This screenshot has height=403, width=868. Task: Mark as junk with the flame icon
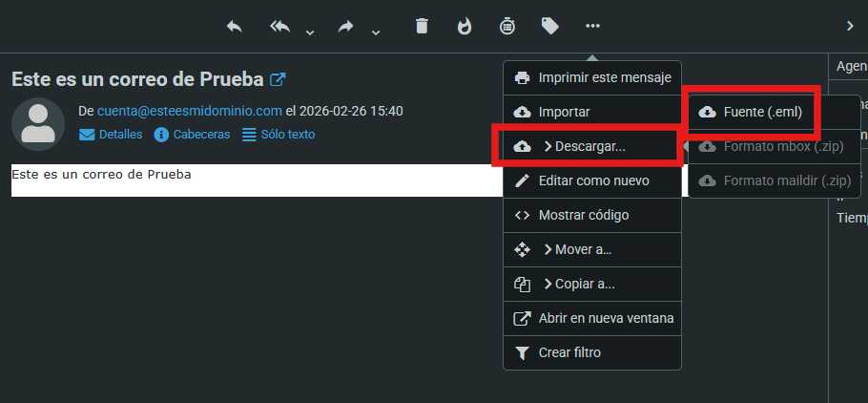coord(465,27)
